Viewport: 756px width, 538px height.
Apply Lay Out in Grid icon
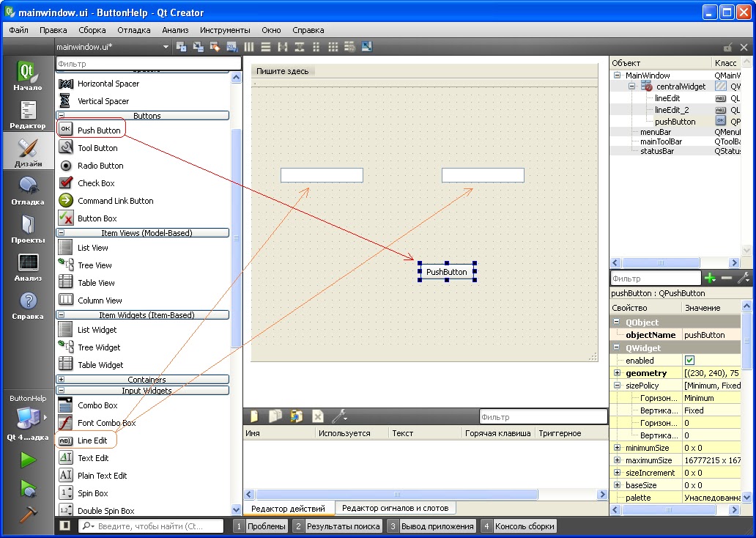click(x=333, y=47)
